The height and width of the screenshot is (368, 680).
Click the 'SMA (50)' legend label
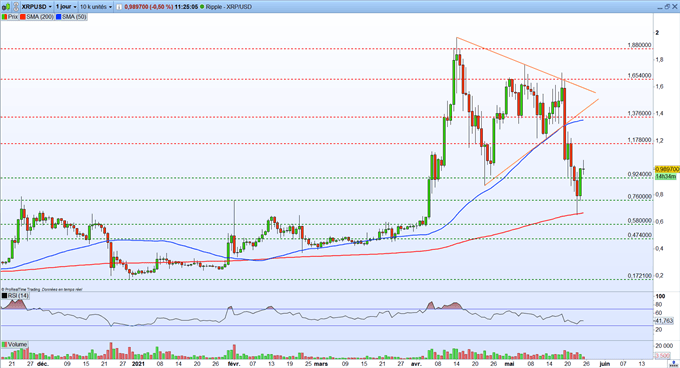point(74,17)
